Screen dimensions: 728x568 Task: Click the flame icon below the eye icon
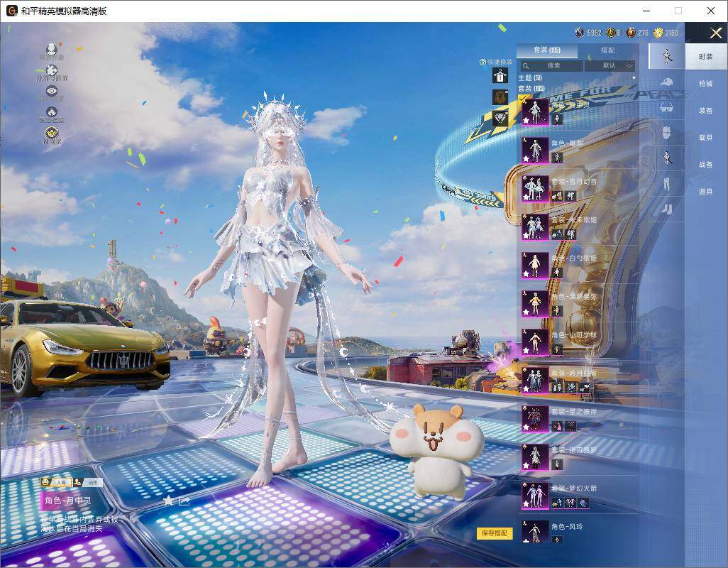(x=52, y=112)
